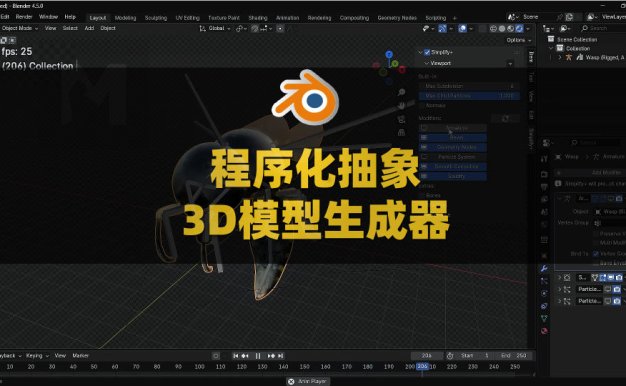
Task: Click the End frame field 250
Action: (x=514, y=356)
